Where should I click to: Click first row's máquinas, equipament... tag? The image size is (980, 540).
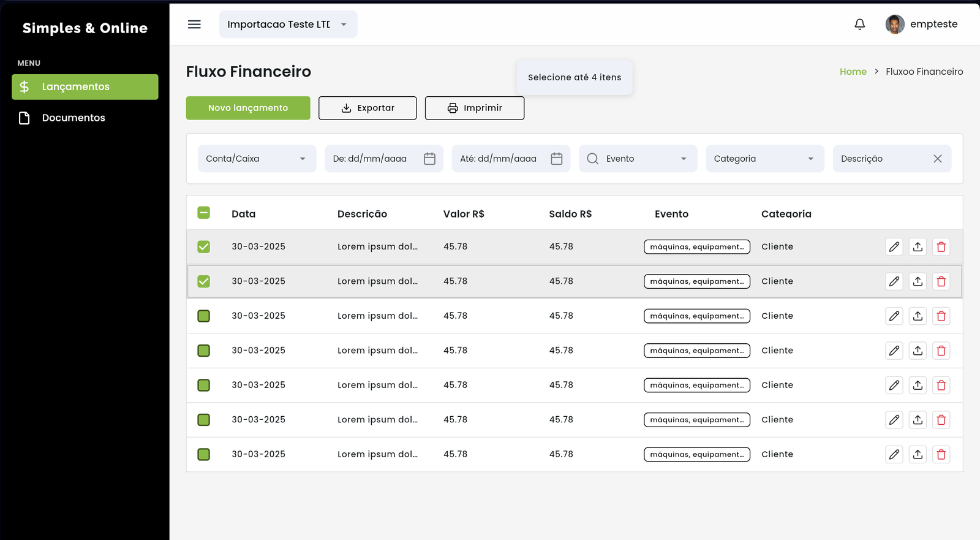tap(697, 247)
